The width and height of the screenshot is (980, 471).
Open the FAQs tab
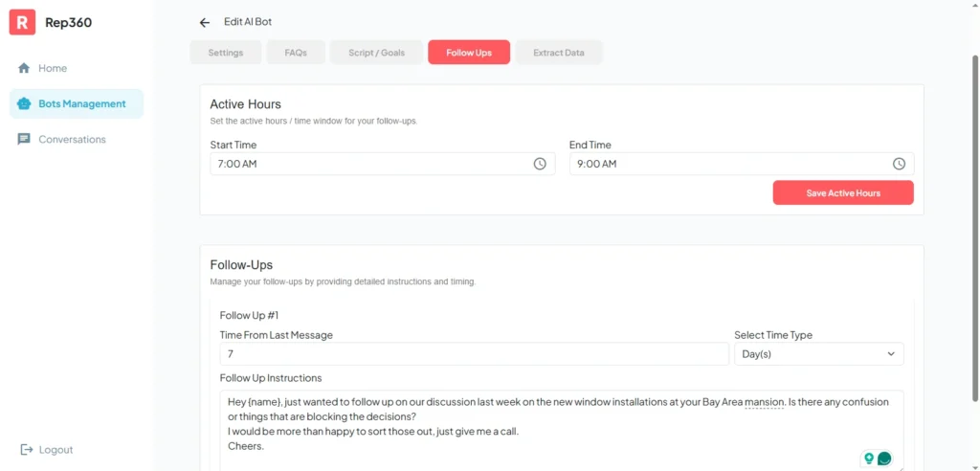point(296,53)
